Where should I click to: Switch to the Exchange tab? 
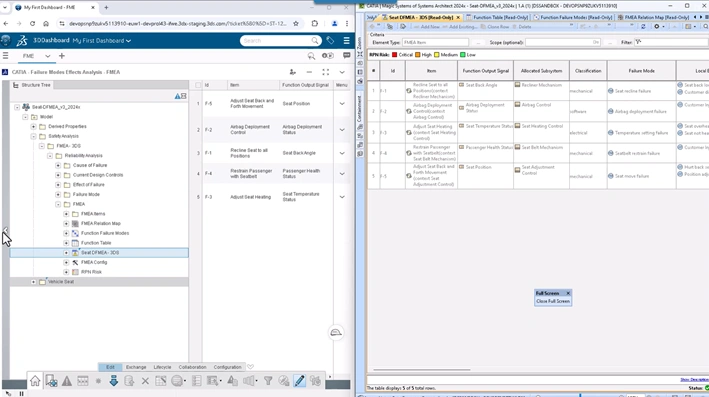[x=136, y=367]
